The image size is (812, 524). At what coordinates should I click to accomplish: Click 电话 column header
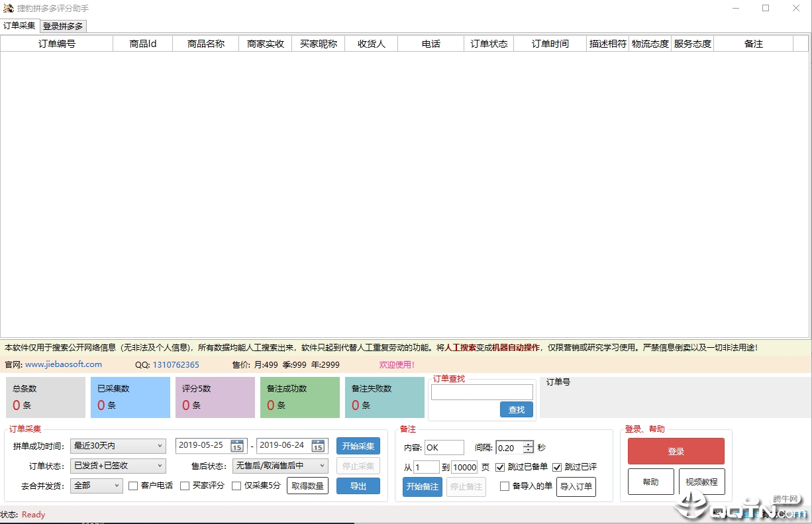(431, 44)
